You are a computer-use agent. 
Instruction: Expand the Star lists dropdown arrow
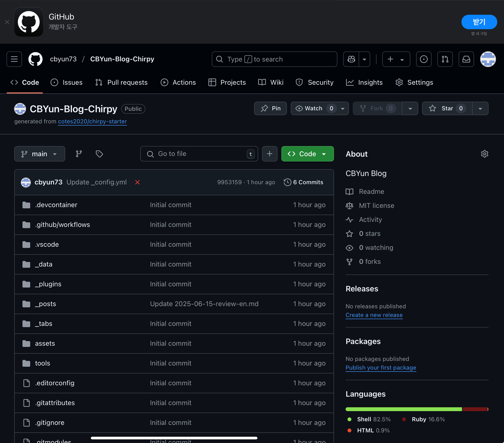(x=480, y=108)
